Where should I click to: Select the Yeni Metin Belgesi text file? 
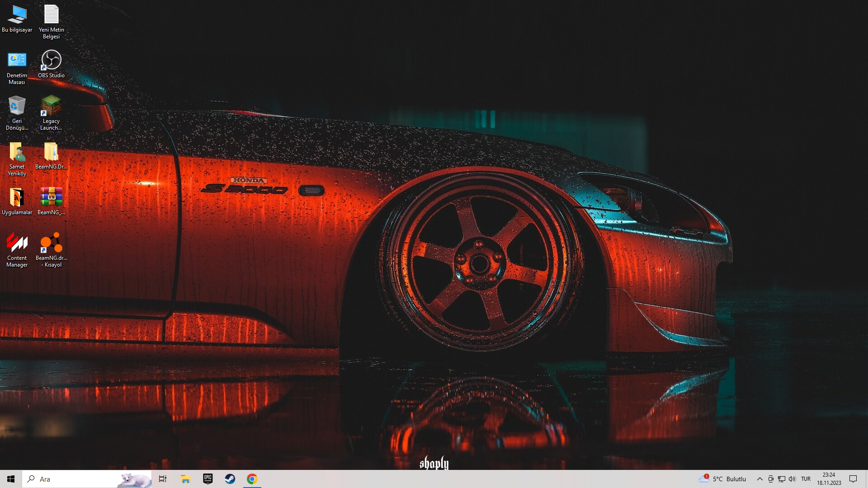[x=51, y=22]
